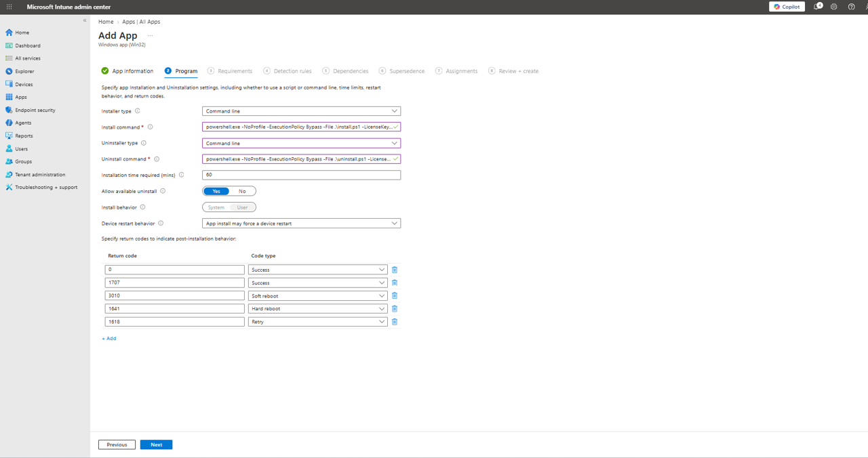The image size is (868, 458).
Task: Show info tooltip for Device restart behavior
Action: pyautogui.click(x=161, y=223)
